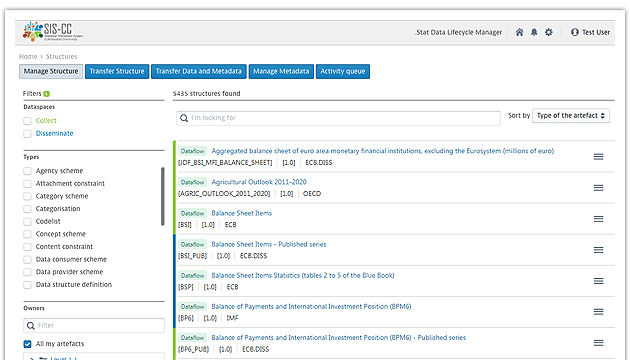The image size is (630, 360).
Task: Open settings gear icon
Action: [x=548, y=32]
